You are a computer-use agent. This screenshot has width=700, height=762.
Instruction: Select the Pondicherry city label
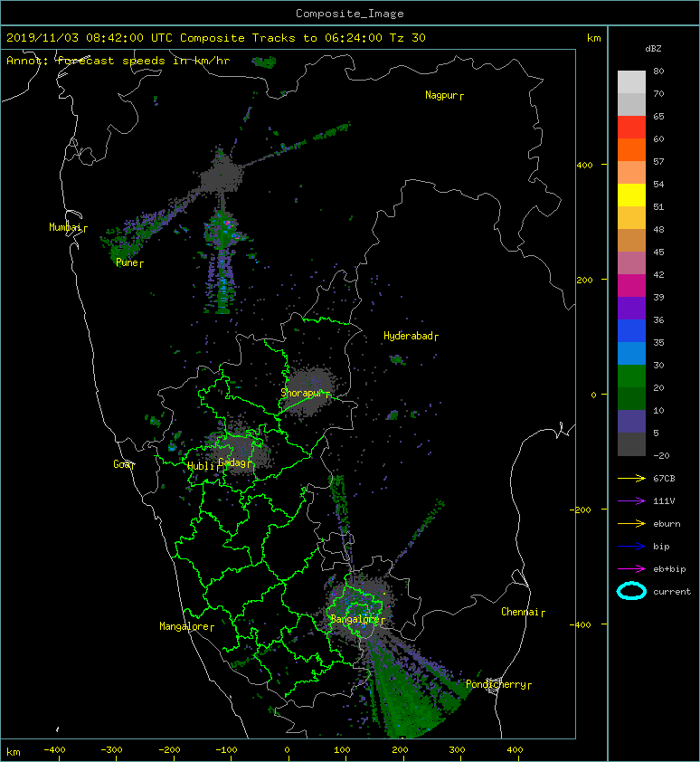[x=498, y=684]
